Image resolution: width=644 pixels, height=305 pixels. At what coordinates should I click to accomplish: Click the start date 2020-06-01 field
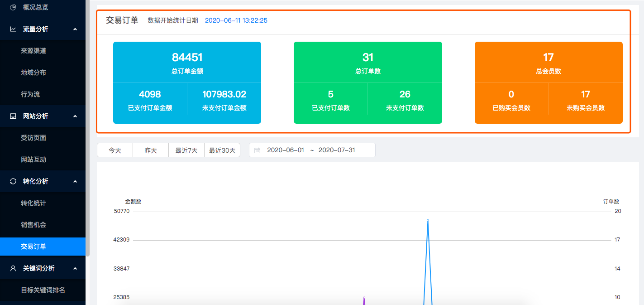pyautogui.click(x=286, y=150)
